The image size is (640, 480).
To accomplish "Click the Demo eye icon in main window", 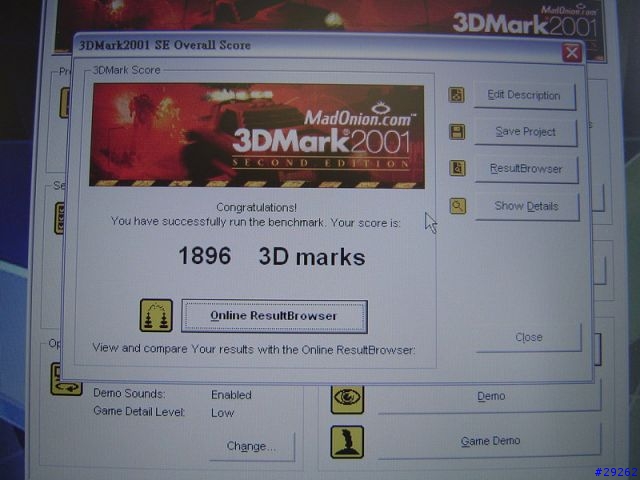I will (347, 398).
